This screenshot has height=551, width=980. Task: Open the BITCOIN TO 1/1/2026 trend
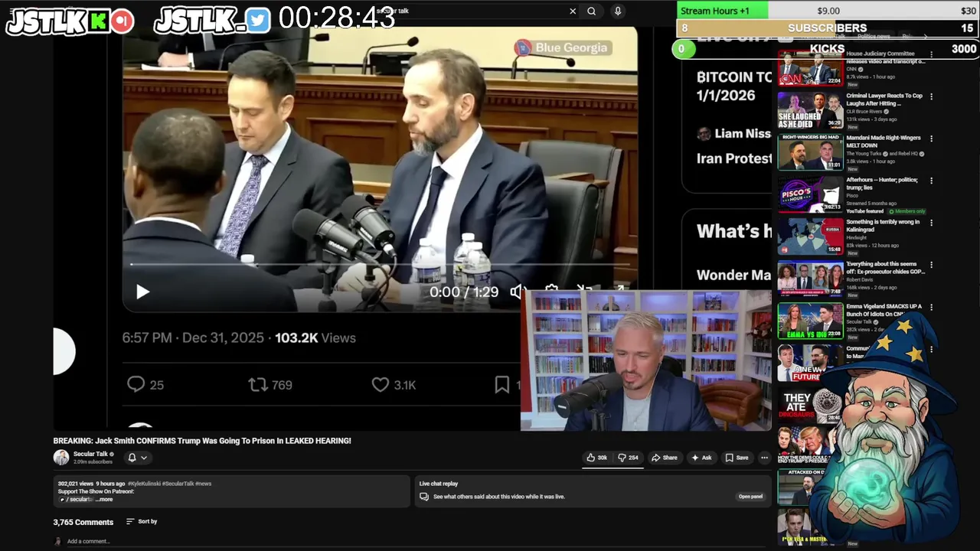click(x=734, y=86)
